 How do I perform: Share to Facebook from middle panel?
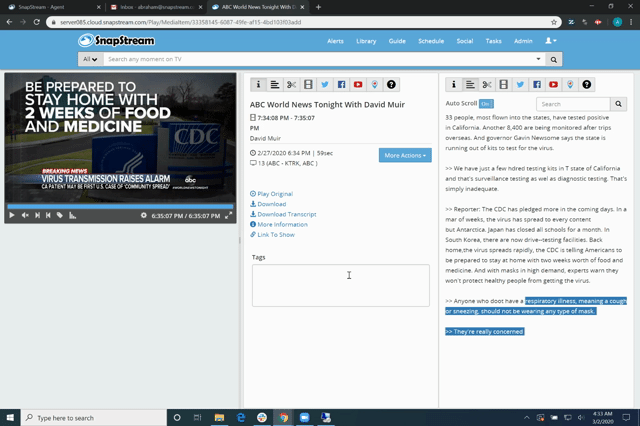[x=341, y=84]
